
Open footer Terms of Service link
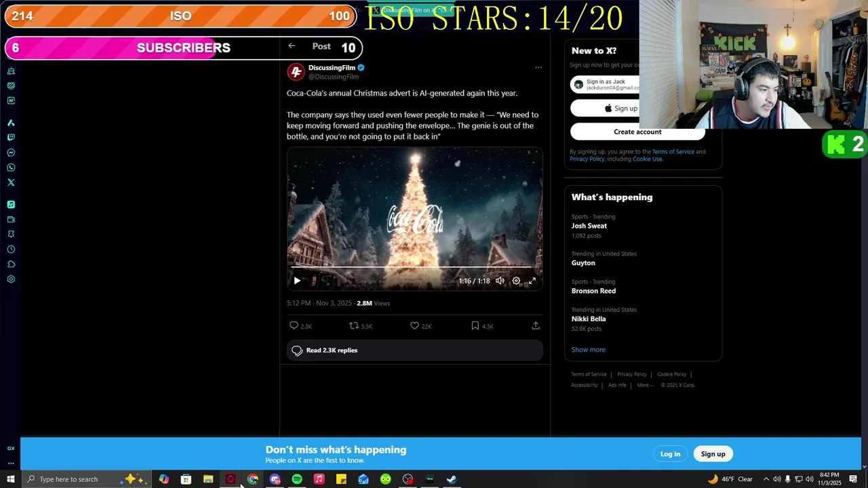(x=589, y=374)
